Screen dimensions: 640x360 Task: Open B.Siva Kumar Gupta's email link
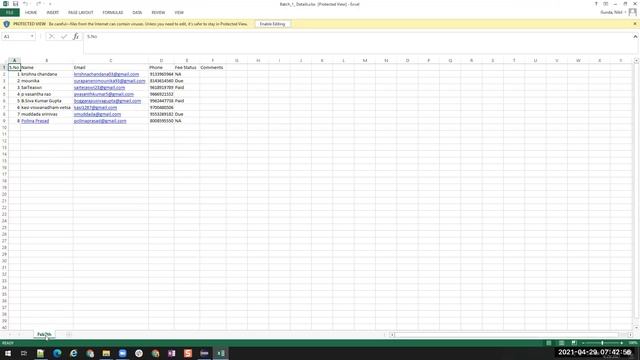coord(107,101)
